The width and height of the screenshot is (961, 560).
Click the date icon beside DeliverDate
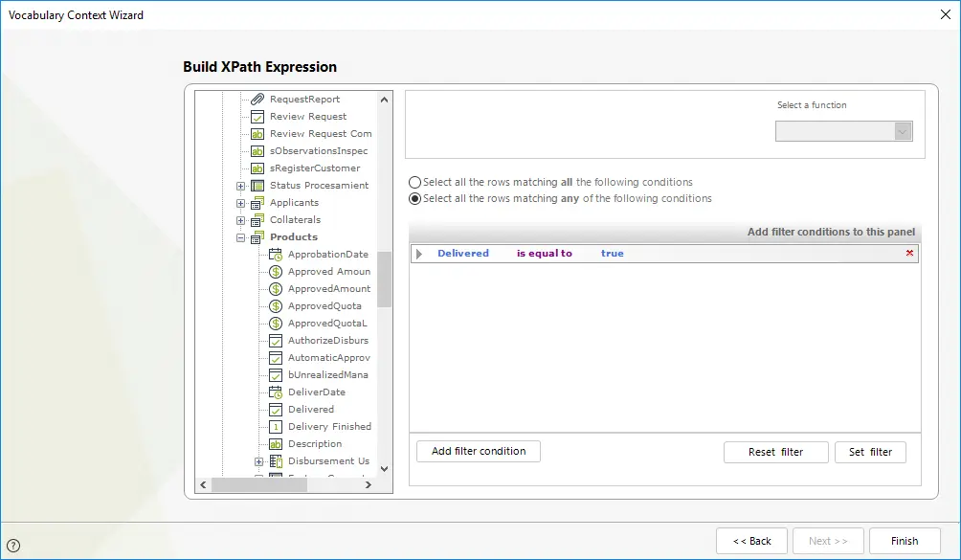tap(276, 392)
